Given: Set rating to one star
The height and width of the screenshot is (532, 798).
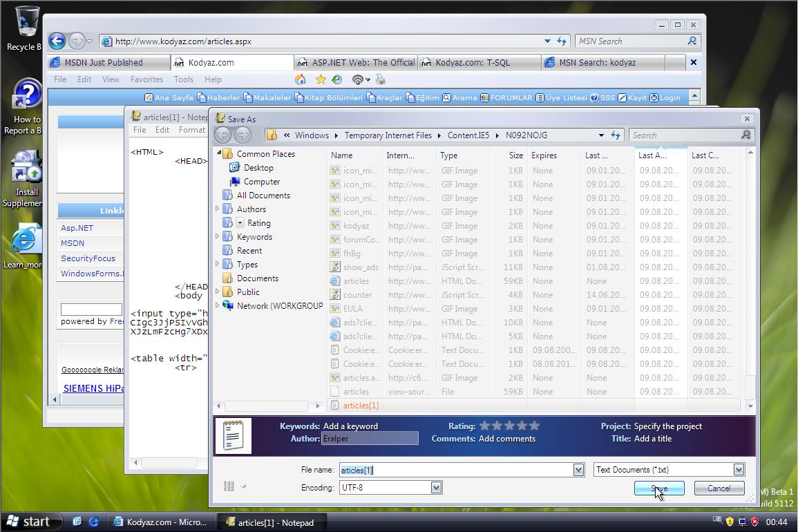Looking at the screenshot, I should (x=484, y=426).
